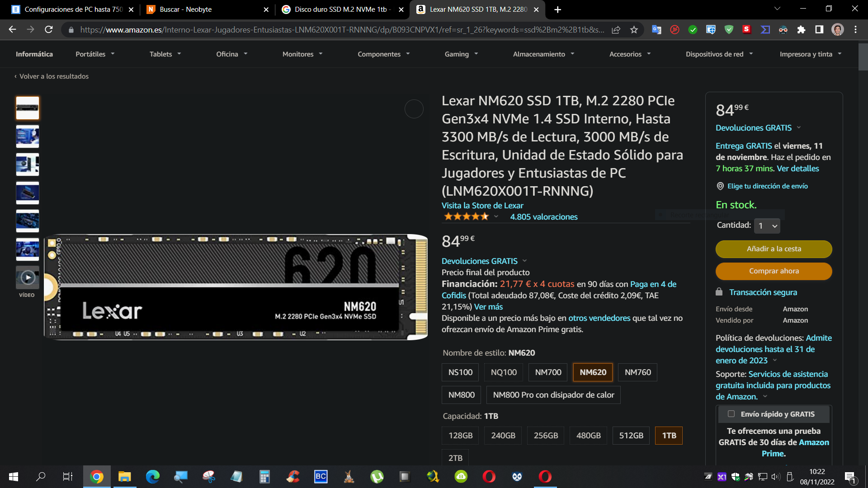Reload the Amazon product page
This screenshot has height=488, width=868.
click(49, 30)
